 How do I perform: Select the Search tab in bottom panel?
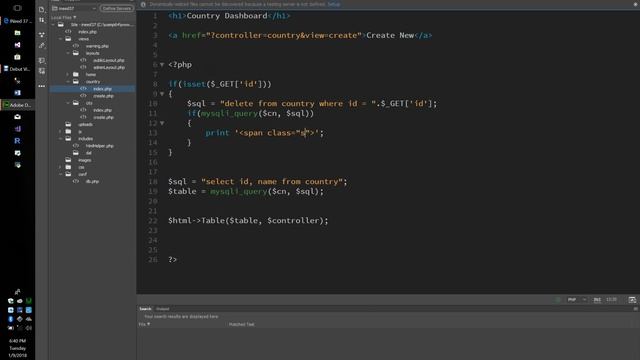click(145, 309)
